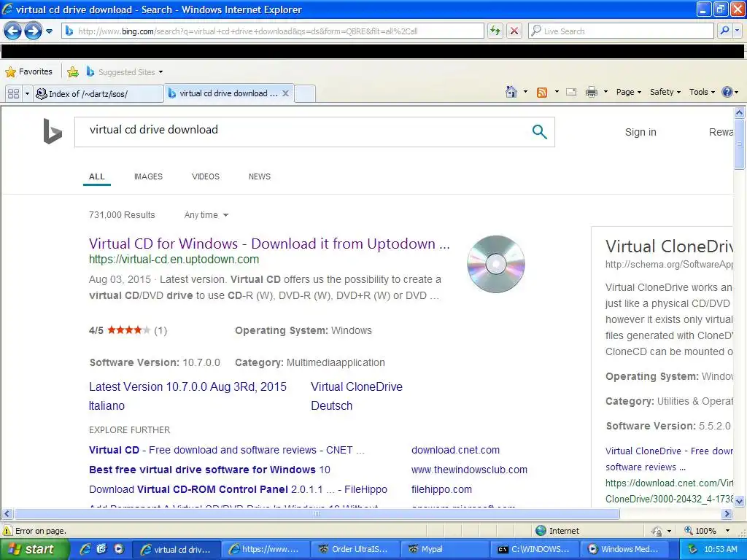Viewport: 747px width, 560px height.
Task: Switch to the IMAGES tab
Action: pos(148,176)
